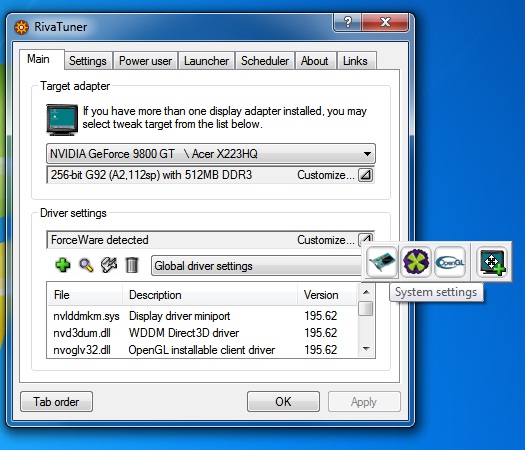Click version 195.62 in nvoglv32.dll row
Screen dimensions: 525x450
click(321, 350)
